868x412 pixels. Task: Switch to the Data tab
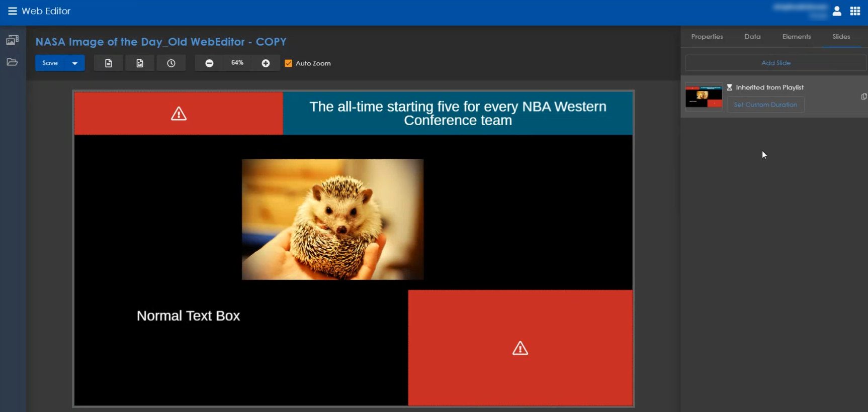752,37
